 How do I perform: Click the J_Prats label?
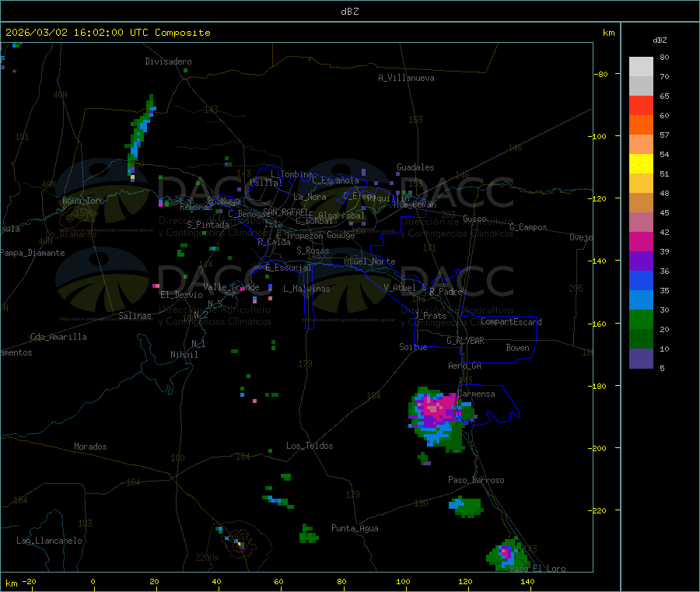431,316
